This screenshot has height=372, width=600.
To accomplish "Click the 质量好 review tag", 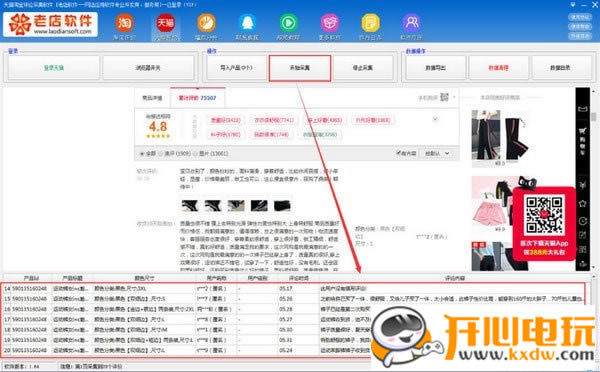I will (225, 120).
